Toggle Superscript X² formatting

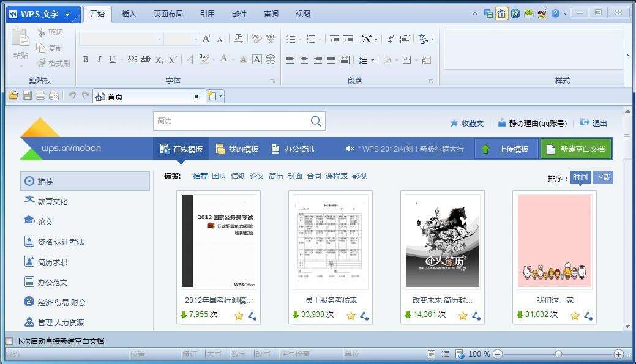tap(173, 59)
